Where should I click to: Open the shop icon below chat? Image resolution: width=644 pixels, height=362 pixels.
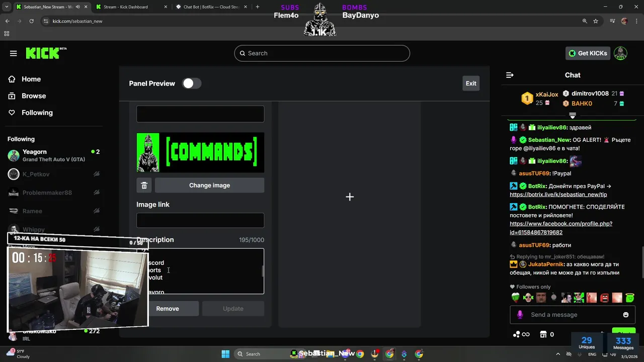click(543, 334)
